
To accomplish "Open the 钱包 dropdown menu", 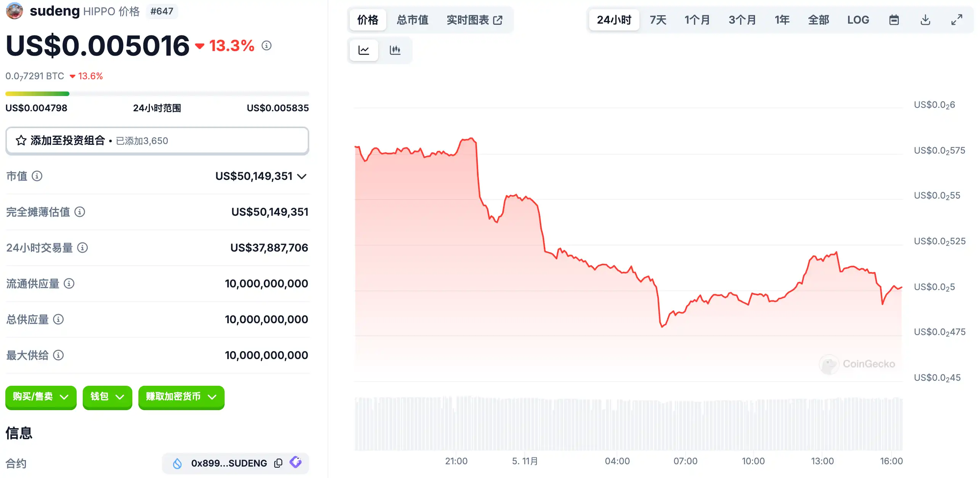I will pos(107,397).
